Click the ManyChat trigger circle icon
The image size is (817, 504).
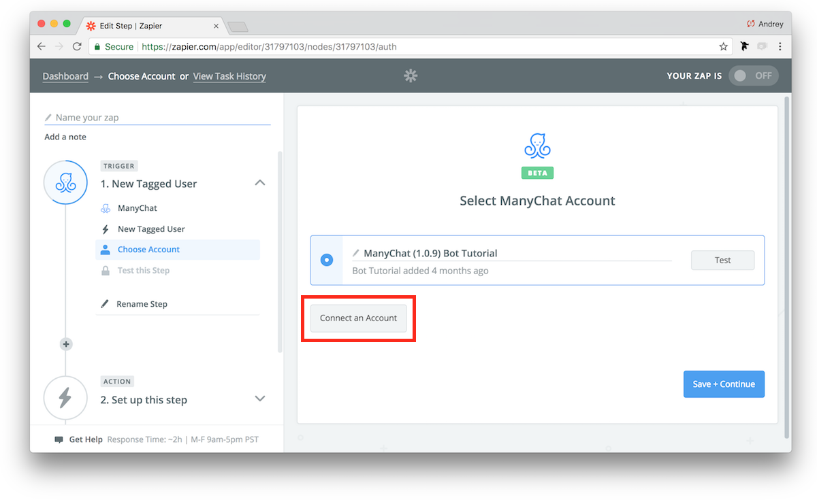[x=65, y=182]
